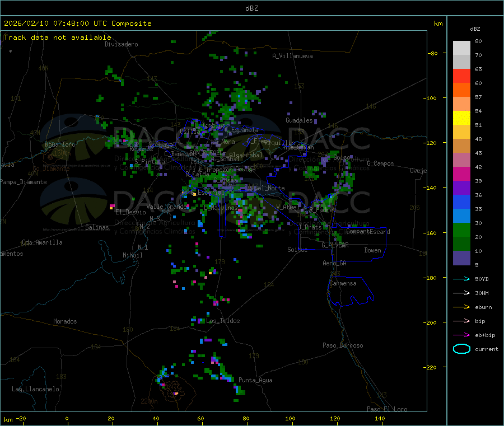Viewport: 504px width, 426px height.
Task: Click the 'Paso_Barroso' map label
Action: 343,345
